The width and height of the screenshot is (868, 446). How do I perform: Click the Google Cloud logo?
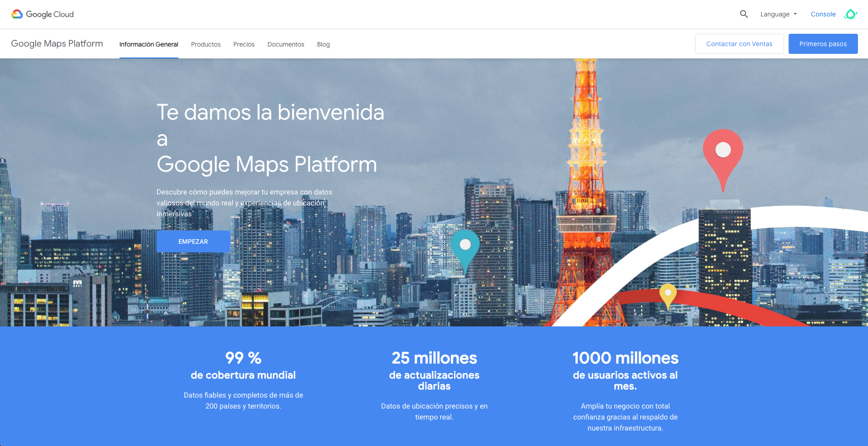[x=42, y=14]
